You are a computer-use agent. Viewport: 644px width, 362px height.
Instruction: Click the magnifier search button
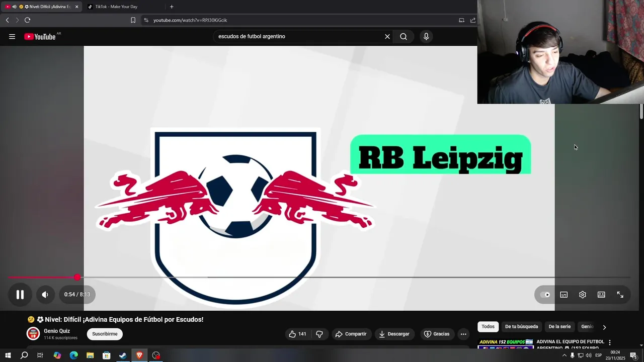pyautogui.click(x=404, y=37)
